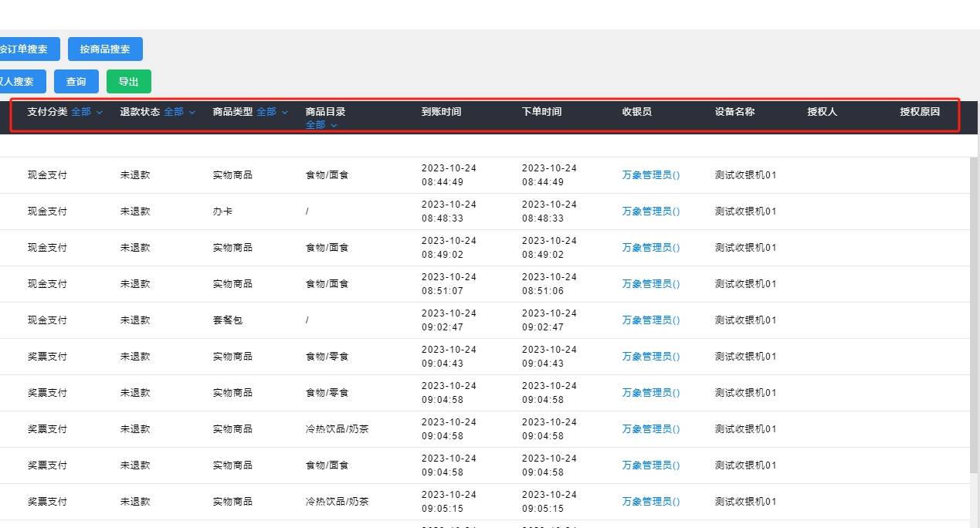980x528 pixels.
Task: Click 测试收银机01 in the 09:02:47 row
Action: coord(746,320)
